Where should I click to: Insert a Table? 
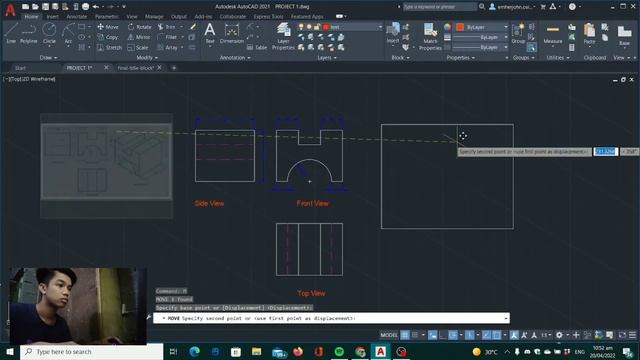(257, 47)
